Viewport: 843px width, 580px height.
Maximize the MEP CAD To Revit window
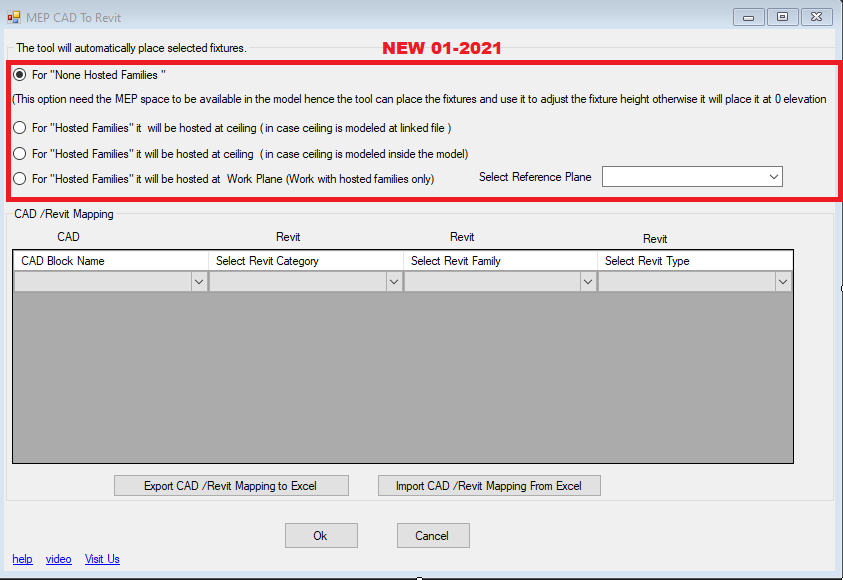[x=782, y=17]
